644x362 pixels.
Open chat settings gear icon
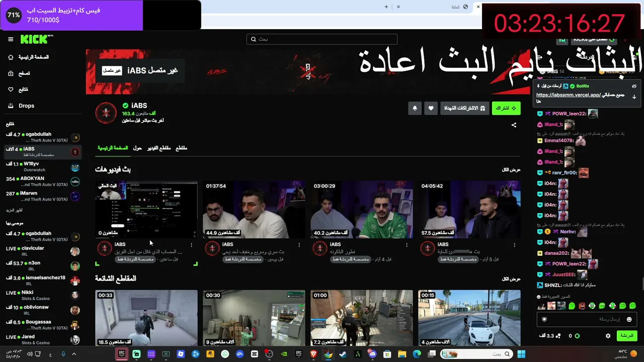tap(608, 336)
